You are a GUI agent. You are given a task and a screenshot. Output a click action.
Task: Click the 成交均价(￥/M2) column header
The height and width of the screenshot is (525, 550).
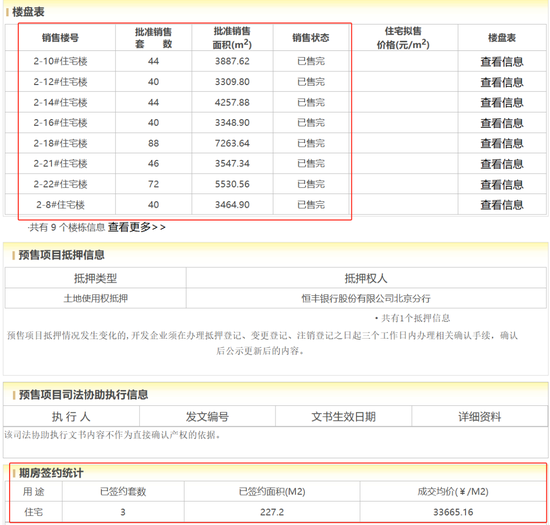[453, 492]
